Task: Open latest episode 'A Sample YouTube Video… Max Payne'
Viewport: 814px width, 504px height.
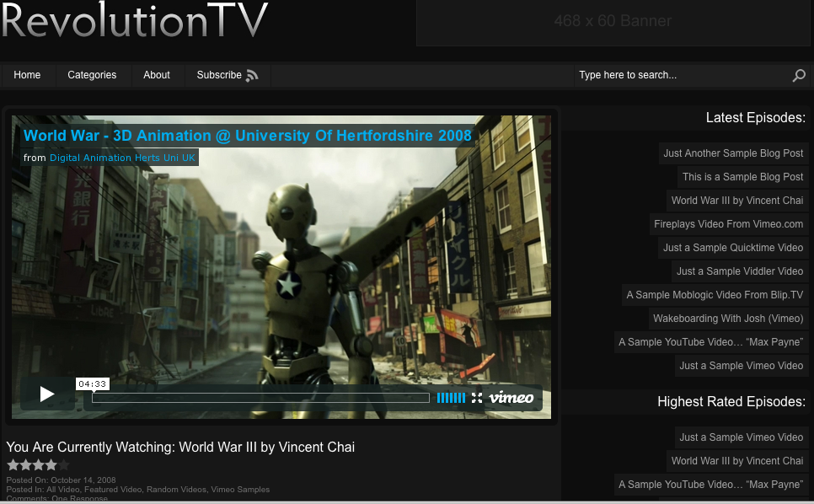Action: tap(710, 342)
